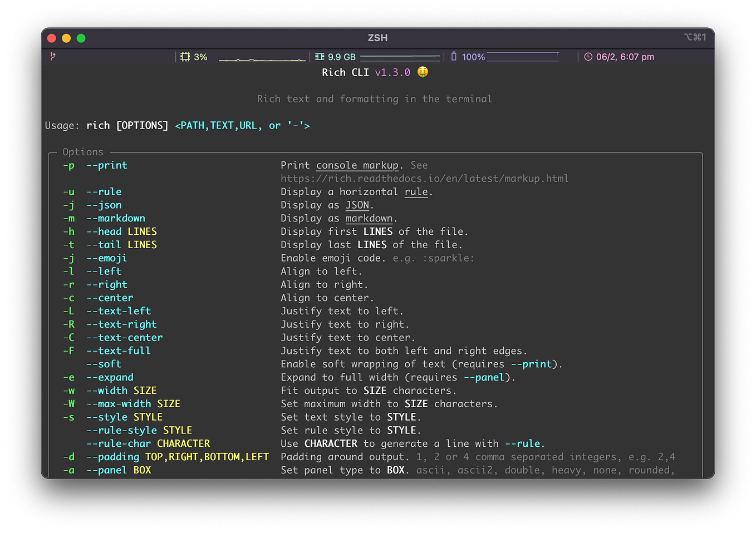This screenshot has width=756, height=533.
Task: Click the CPU chip icon showing 3%
Action: coord(186,56)
